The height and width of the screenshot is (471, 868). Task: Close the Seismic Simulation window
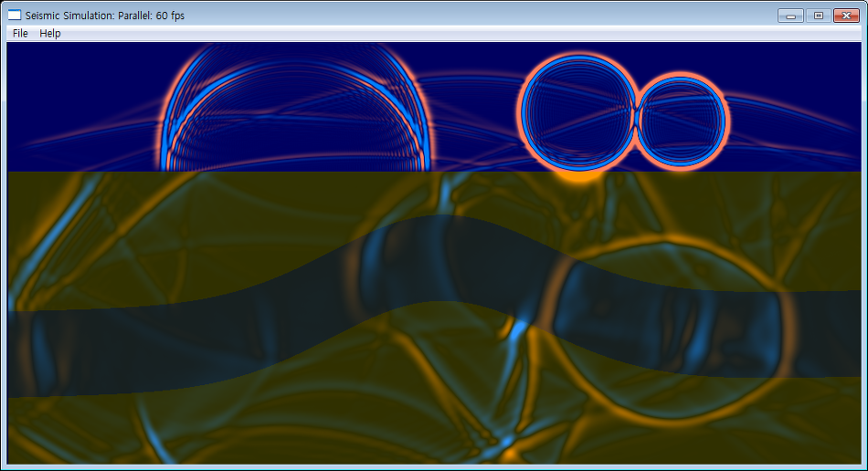click(x=846, y=16)
